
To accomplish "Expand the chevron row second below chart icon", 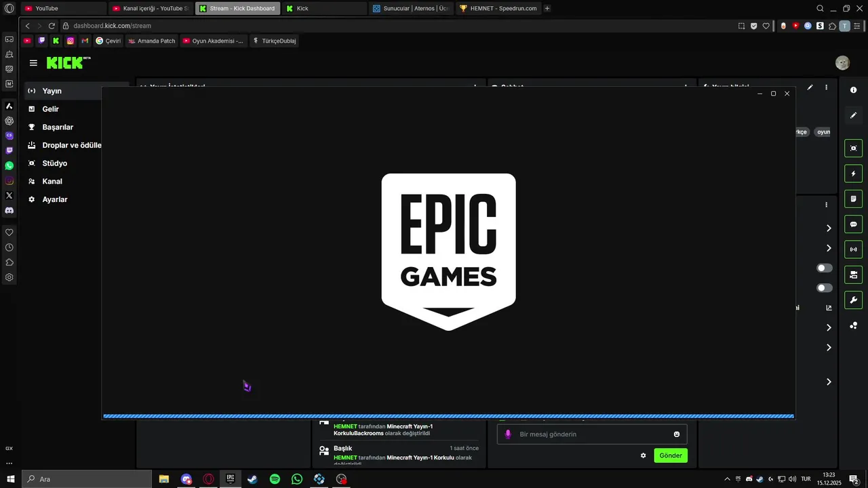I will point(829,348).
